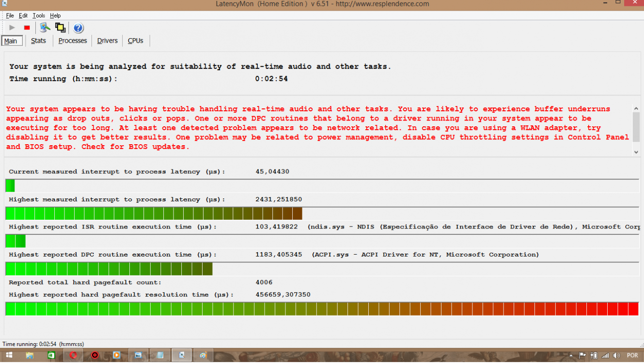Click the highest DPC routine execution time bar
The height and width of the screenshot is (363, 644).
point(322,269)
